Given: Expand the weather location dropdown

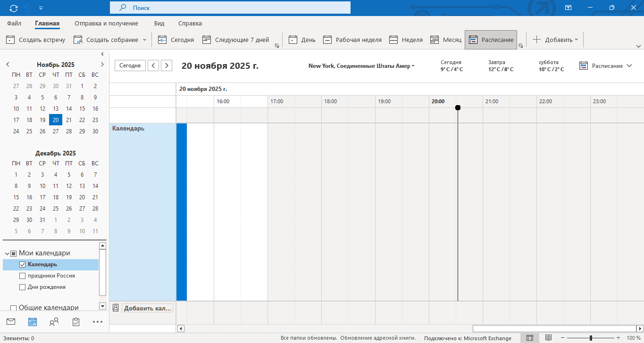Looking at the screenshot, I should 413,66.
